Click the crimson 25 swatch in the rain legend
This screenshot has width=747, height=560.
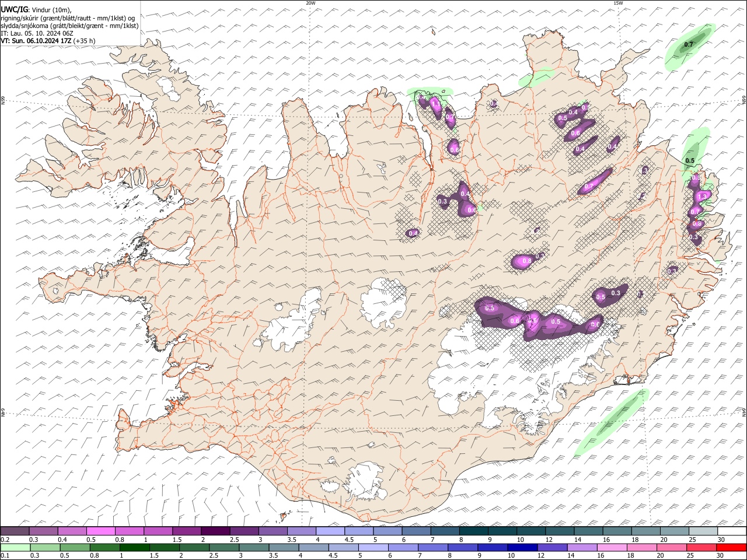coord(702,548)
